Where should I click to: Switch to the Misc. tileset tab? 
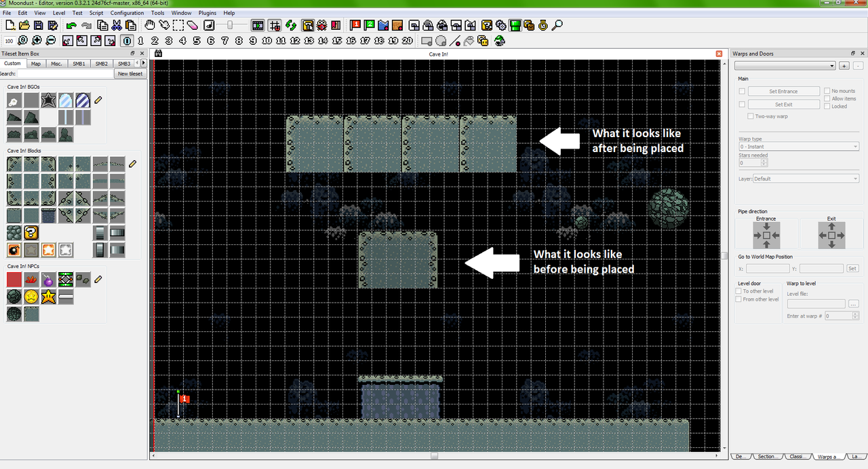click(56, 63)
